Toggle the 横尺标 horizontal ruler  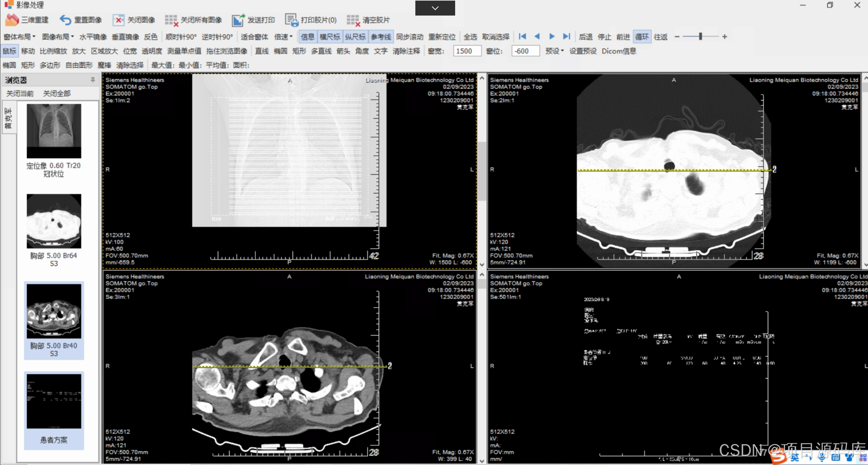pos(330,37)
